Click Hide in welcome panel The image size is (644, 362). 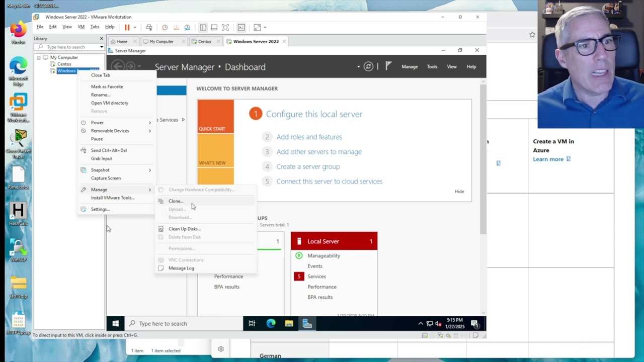coord(459,192)
